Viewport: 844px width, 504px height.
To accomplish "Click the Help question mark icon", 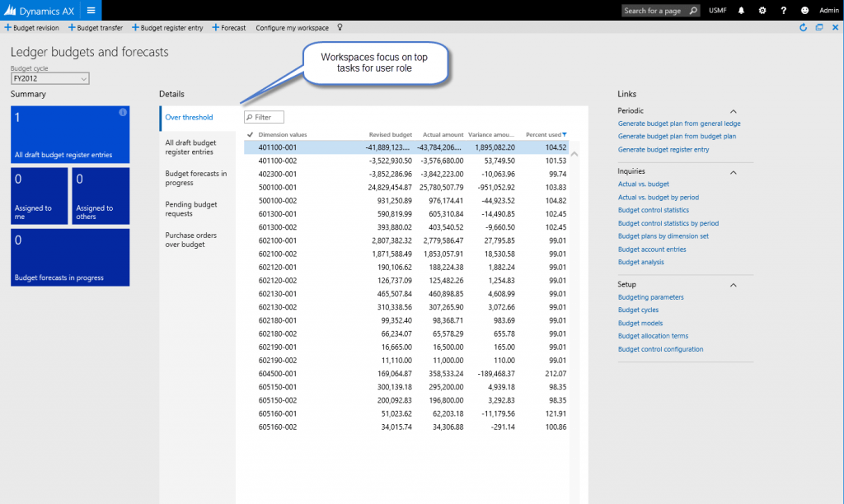I will pos(784,11).
